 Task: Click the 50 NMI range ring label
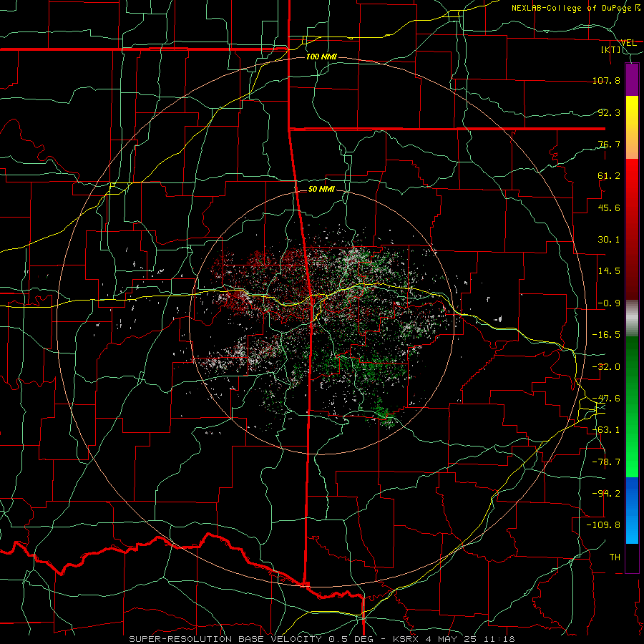click(321, 190)
